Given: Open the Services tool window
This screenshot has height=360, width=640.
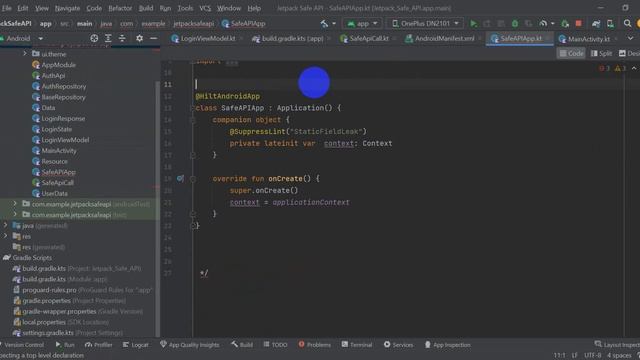Looking at the screenshot, I should pyautogui.click(x=398, y=345).
